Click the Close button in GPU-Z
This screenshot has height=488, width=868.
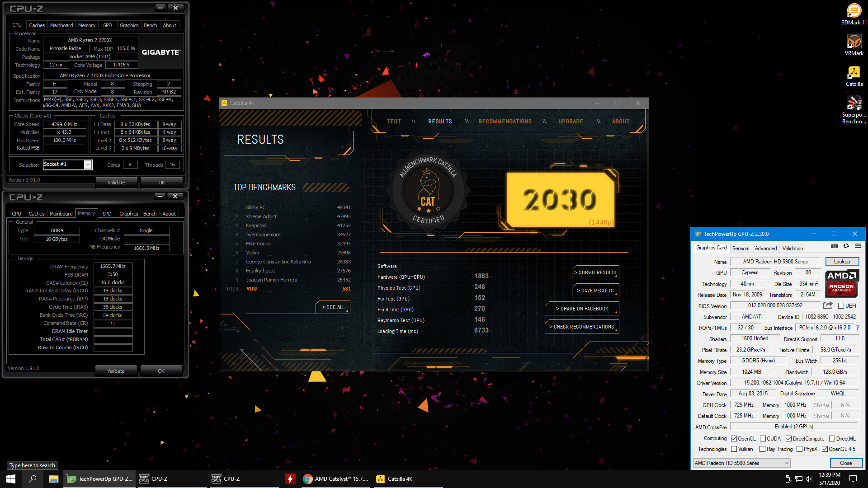846,463
